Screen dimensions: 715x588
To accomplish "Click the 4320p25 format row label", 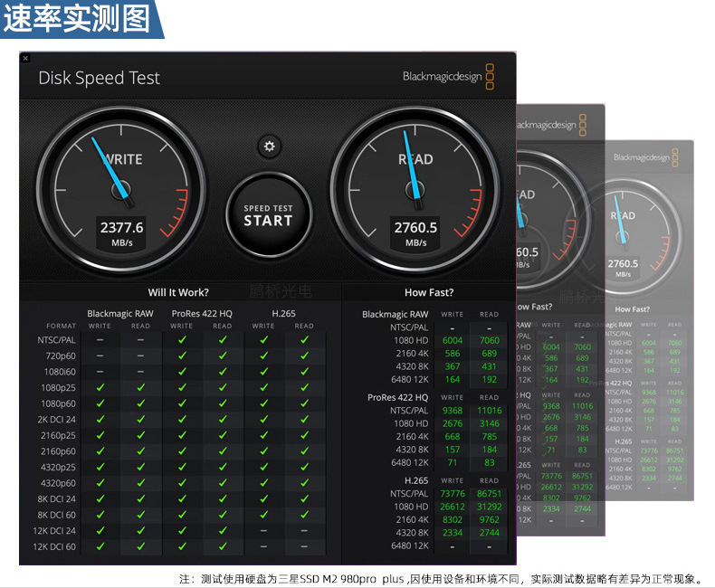I will 58,467.
